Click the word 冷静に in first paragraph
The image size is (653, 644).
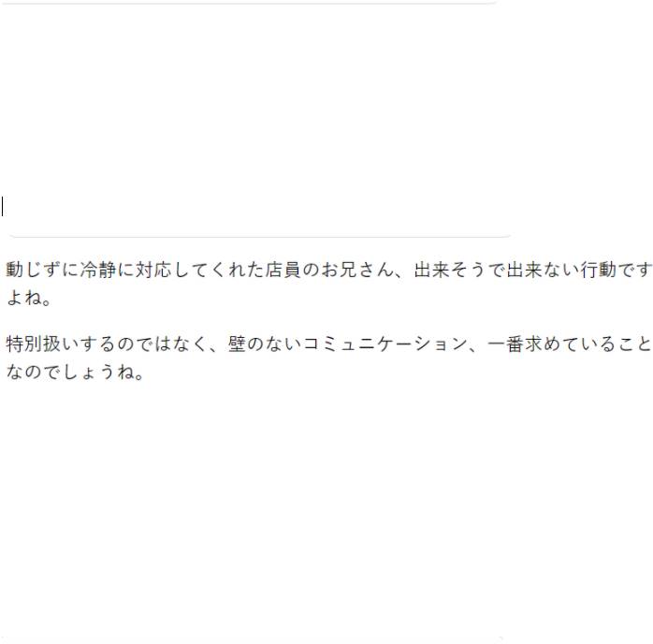107,270
